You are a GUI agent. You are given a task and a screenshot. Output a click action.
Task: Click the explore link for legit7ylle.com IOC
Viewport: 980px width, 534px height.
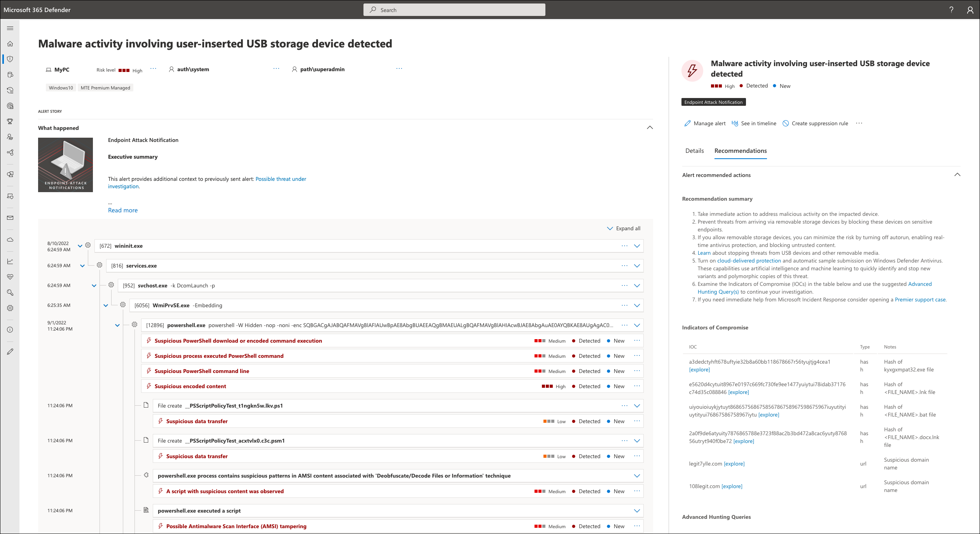coord(734,464)
